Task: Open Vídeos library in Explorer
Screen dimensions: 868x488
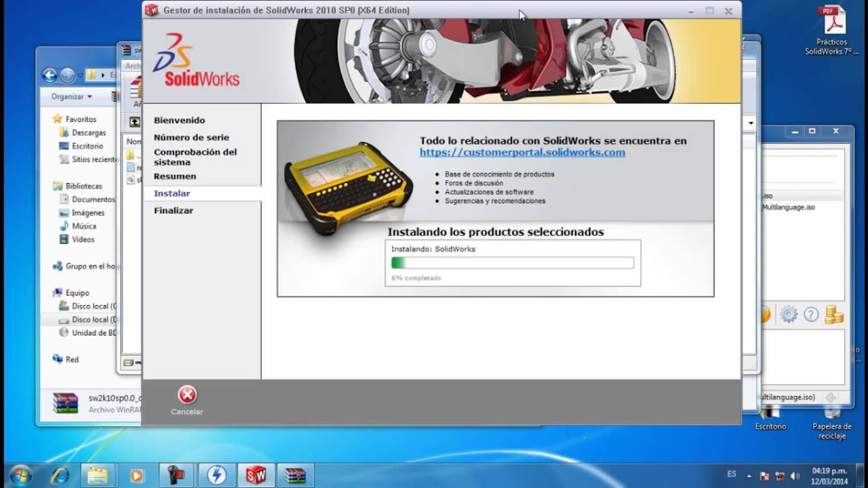Action: (x=83, y=239)
